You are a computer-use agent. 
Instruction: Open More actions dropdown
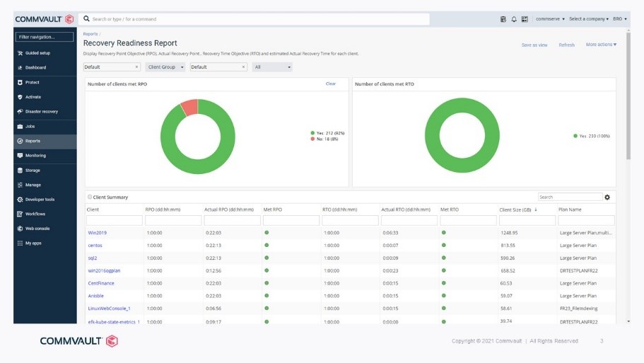601,45
